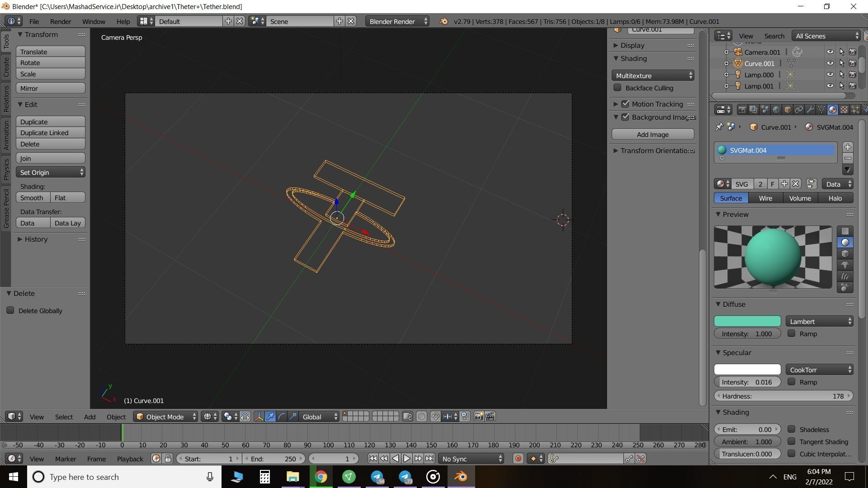Switch to the Halo material type tab
The width and height of the screenshot is (868, 488).
point(835,198)
